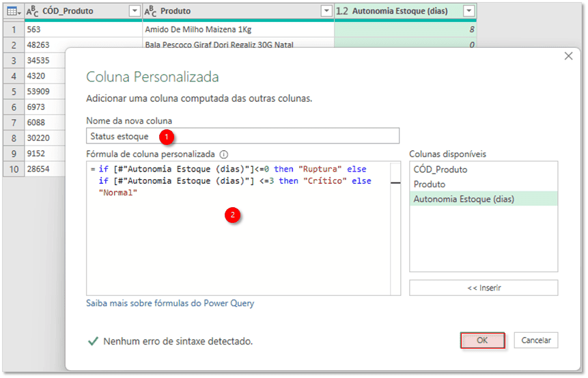The width and height of the screenshot is (588, 378).
Task: Click the text type icon of Produto column
Action: 150,11
